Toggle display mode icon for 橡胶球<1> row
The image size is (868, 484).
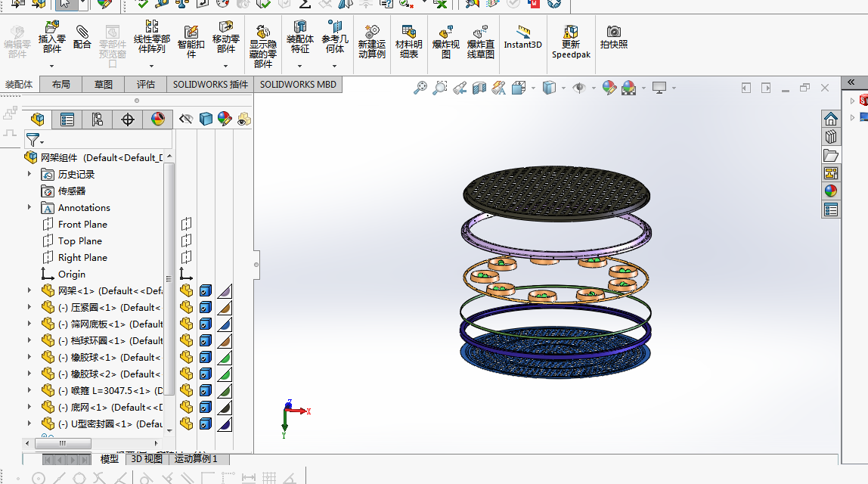[x=206, y=357]
